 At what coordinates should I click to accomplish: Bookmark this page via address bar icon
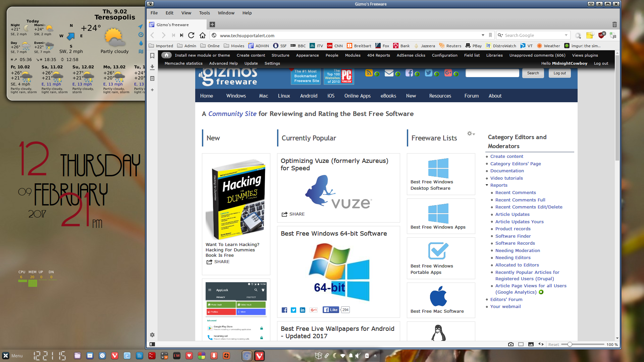(490, 35)
